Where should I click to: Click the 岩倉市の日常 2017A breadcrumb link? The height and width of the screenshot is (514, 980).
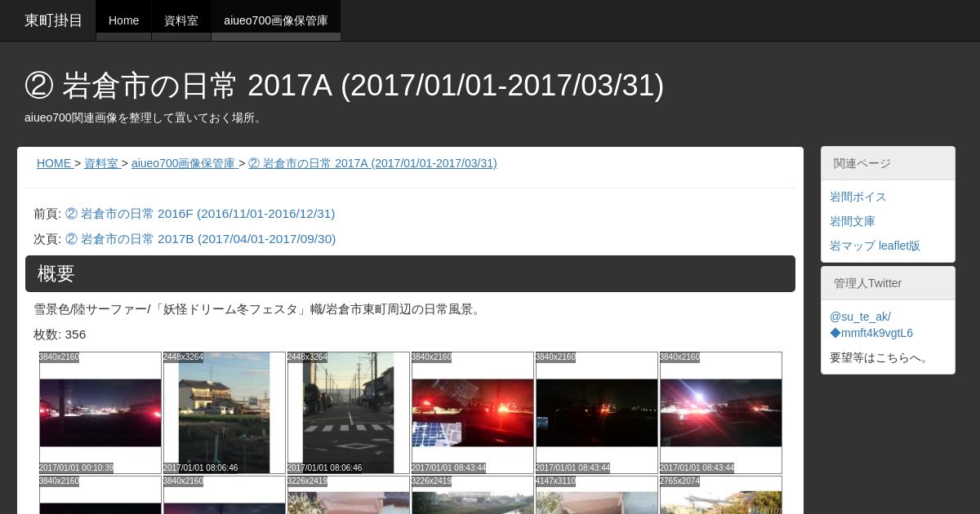click(372, 163)
